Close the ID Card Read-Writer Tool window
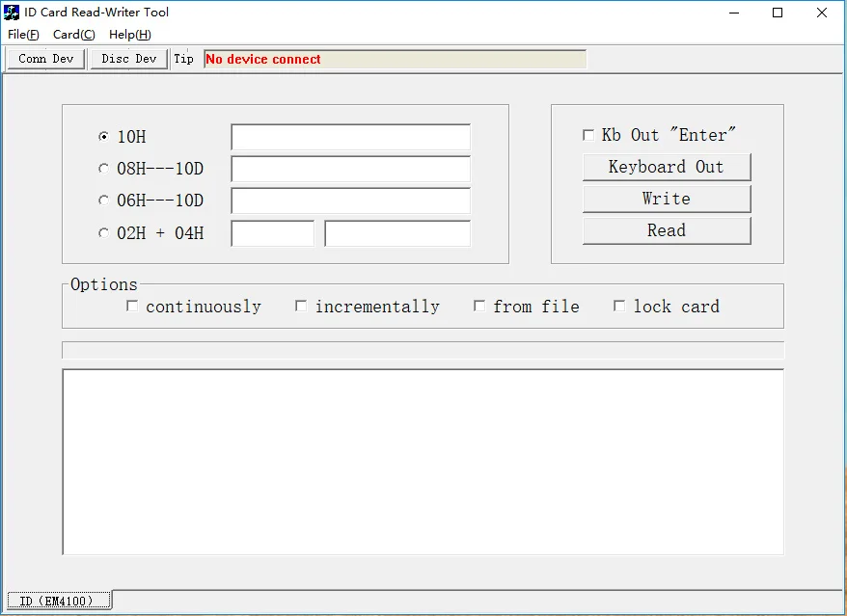 click(822, 13)
